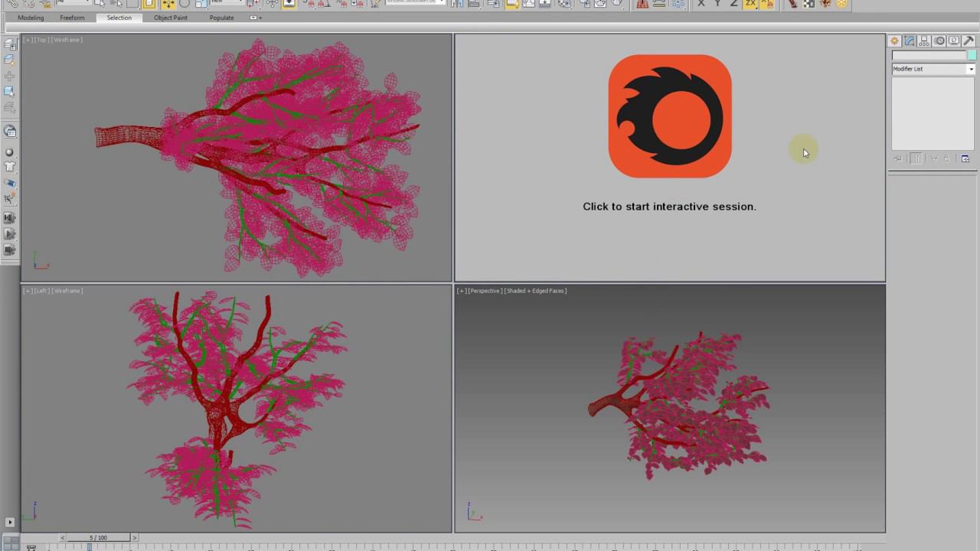Expand the Modifier List dropdown

click(971, 69)
